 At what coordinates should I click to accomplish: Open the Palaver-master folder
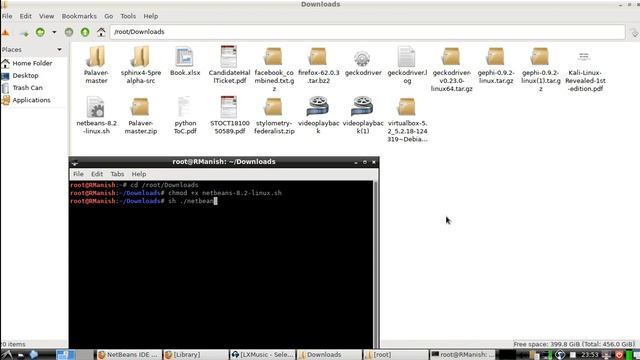click(96, 65)
